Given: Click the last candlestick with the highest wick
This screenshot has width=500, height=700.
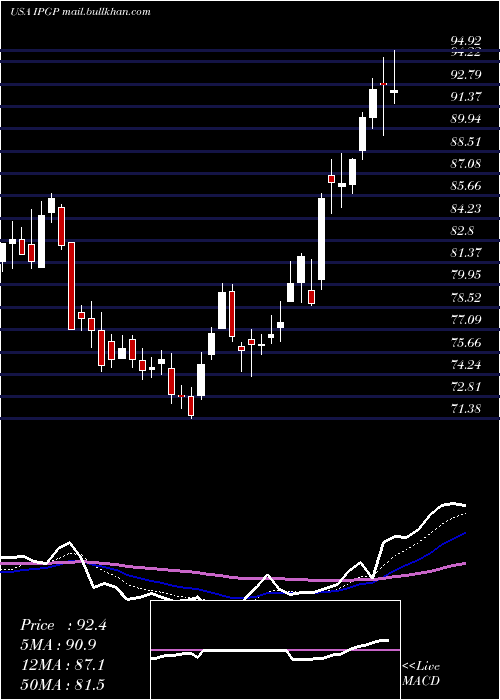Looking at the screenshot, I should click(x=394, y=77).
